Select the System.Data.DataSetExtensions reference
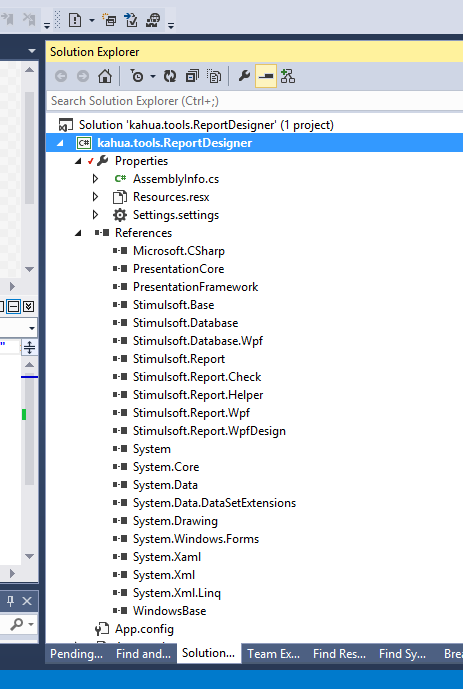This screenshot has height=689, width=463. point(214,503)
